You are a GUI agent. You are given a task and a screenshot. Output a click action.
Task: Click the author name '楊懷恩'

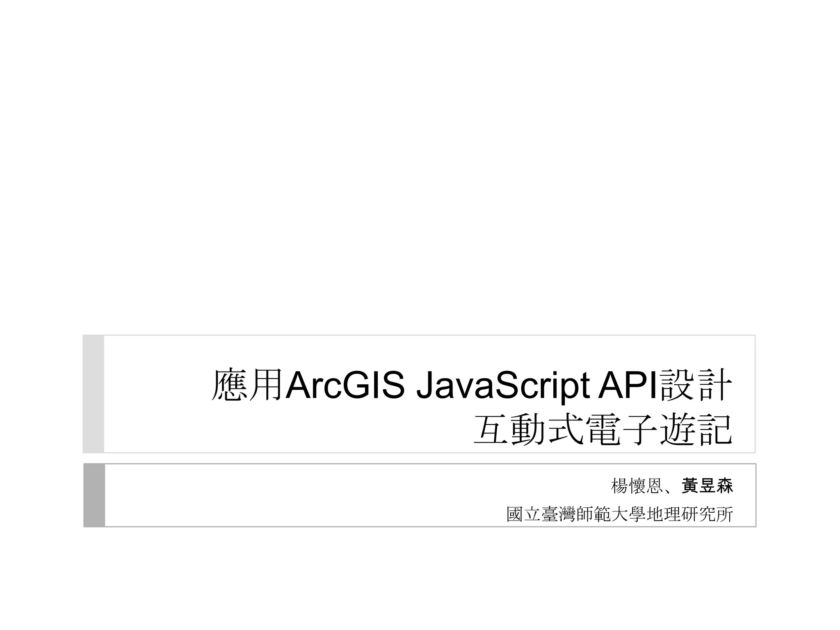tap(637, 486)
